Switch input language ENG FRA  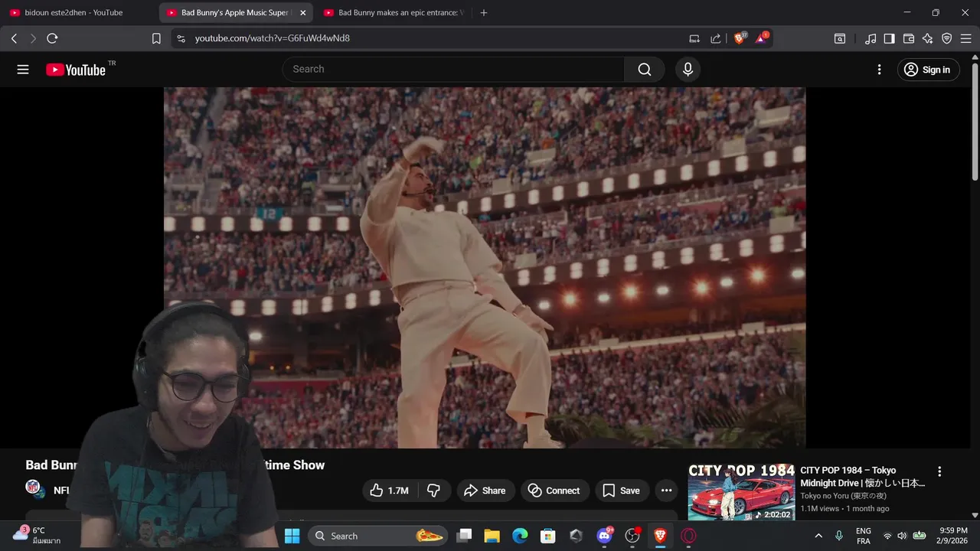click(863, 536)
